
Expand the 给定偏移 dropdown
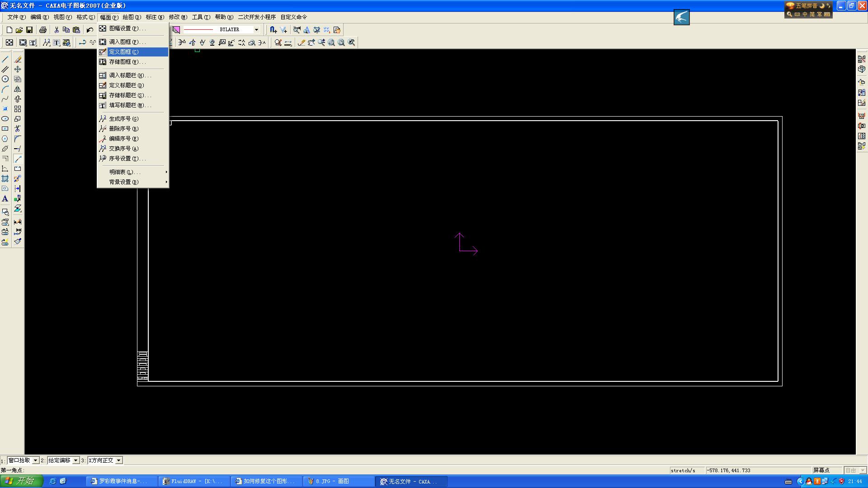pos(75,460)
